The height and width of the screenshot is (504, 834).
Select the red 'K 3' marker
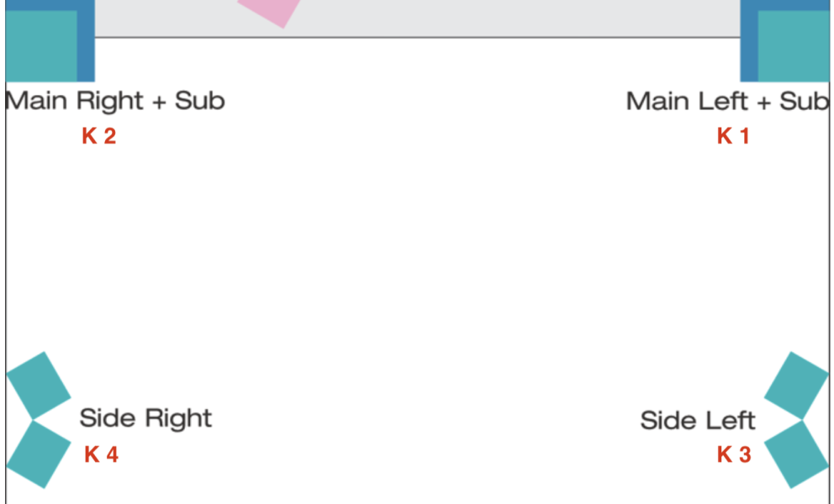733,455
